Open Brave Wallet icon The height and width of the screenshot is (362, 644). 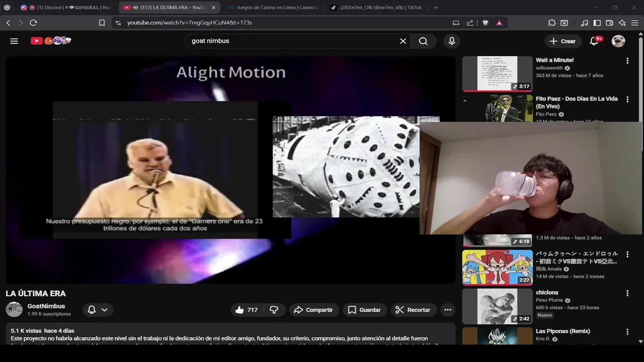coord(610,23)
